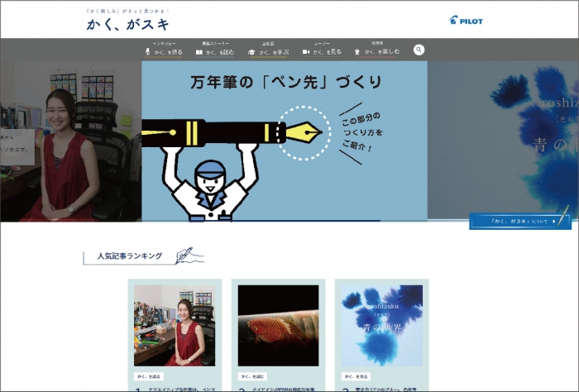Image resolution: width=579 pixels, height=392 pixels.
Task: Select the かく、を学ぶ menu item
Action: 274,52
